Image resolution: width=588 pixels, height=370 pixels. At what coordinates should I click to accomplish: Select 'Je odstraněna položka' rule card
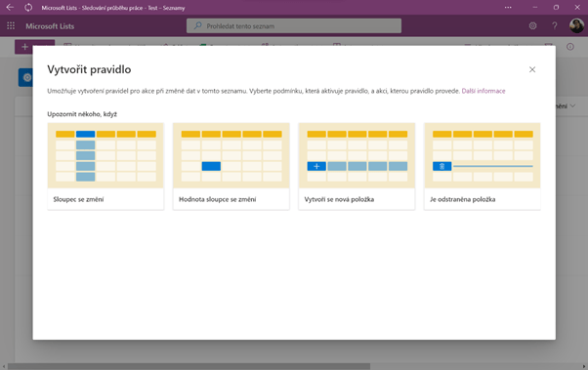click(483, 166)
